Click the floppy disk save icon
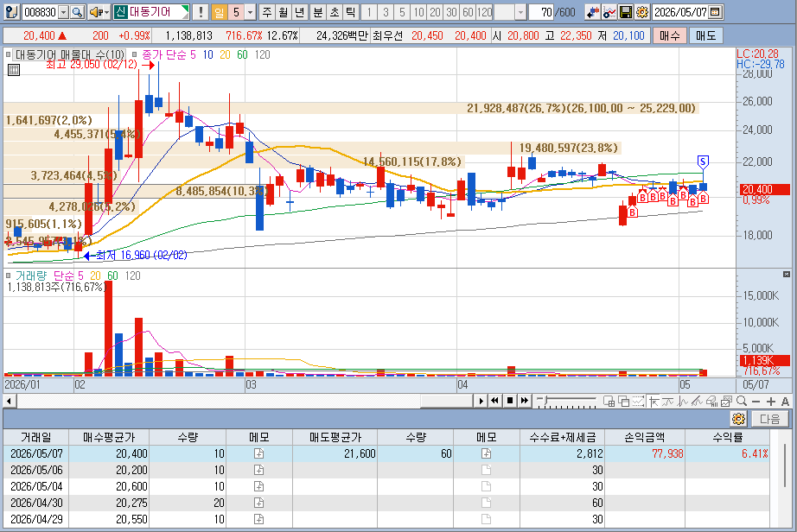This screenshot has height=532, width=797. coord(626,12)
